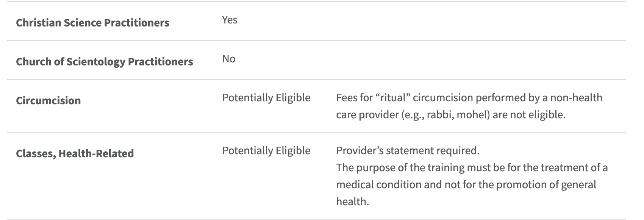644x220 pixels.
Task: Select the Yes eligibility value
Action: (x=230, y=20)
